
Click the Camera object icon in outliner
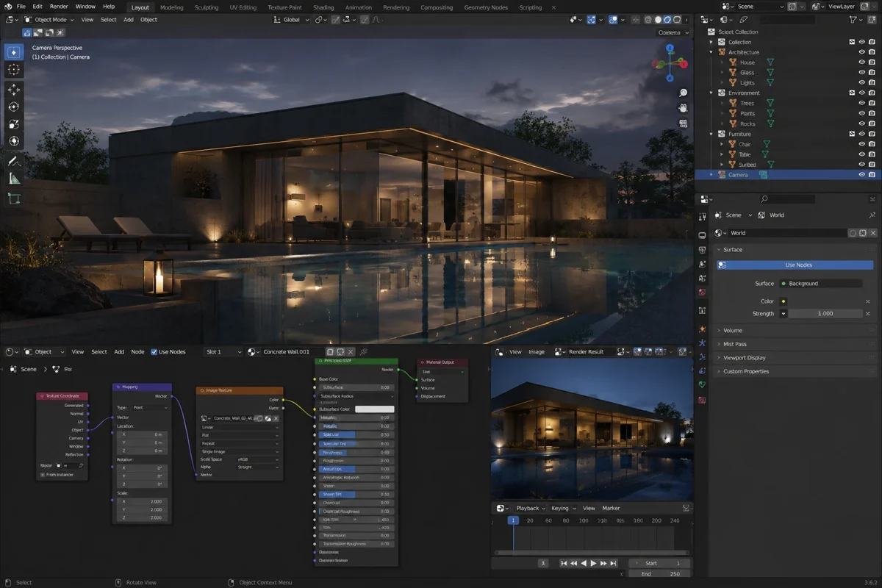721,175
